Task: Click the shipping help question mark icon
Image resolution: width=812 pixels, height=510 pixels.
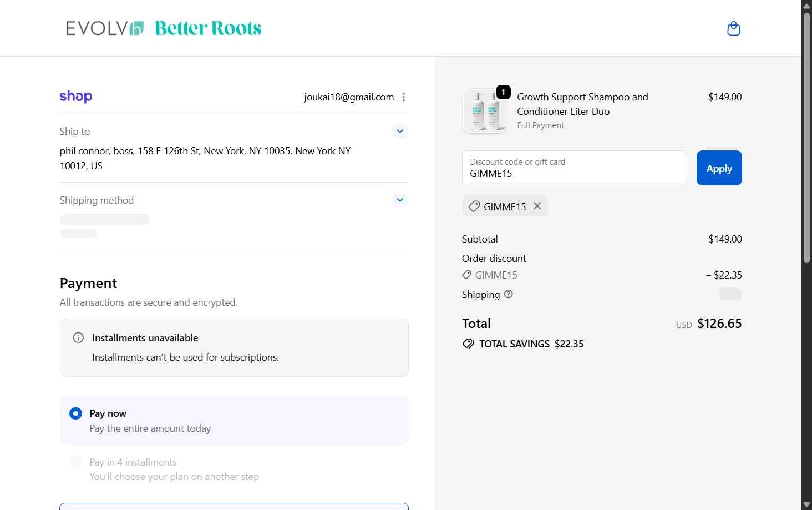Action: tap(509, 294)
